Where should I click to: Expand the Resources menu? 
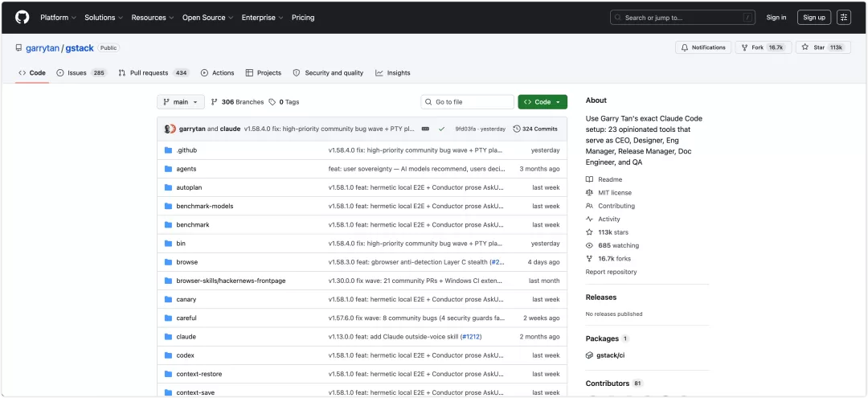[153, 18]
